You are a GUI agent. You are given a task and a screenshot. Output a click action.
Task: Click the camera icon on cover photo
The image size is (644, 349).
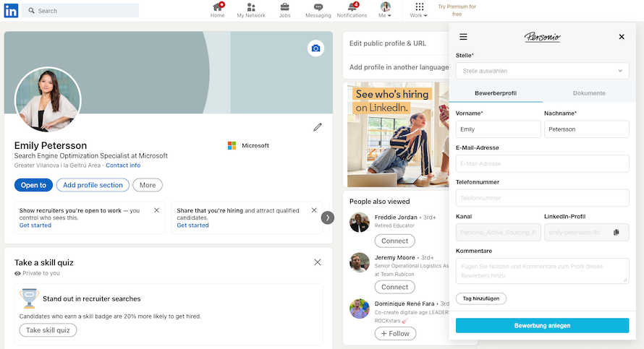click(x=315, y=48)
